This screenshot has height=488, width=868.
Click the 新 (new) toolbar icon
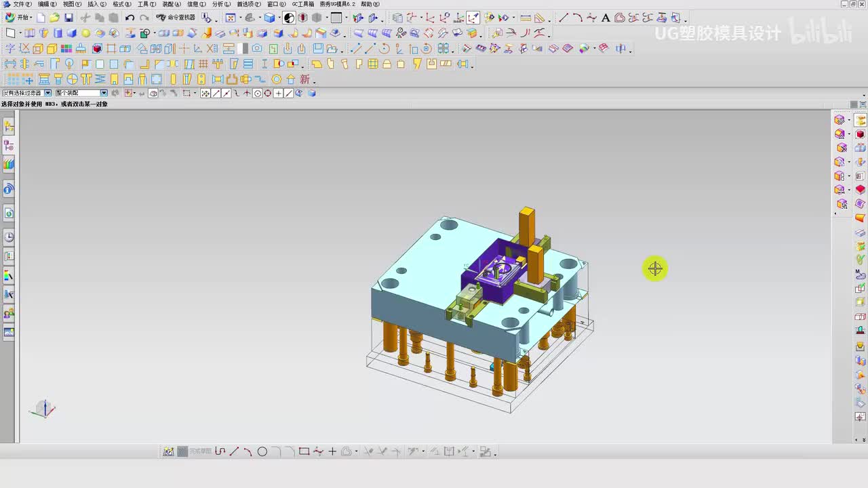click(304, 79)
